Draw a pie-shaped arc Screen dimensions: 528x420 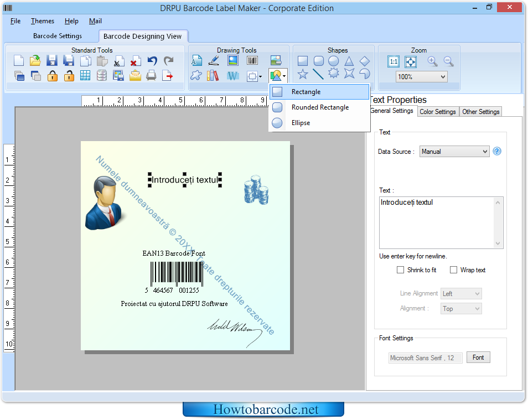365,73
